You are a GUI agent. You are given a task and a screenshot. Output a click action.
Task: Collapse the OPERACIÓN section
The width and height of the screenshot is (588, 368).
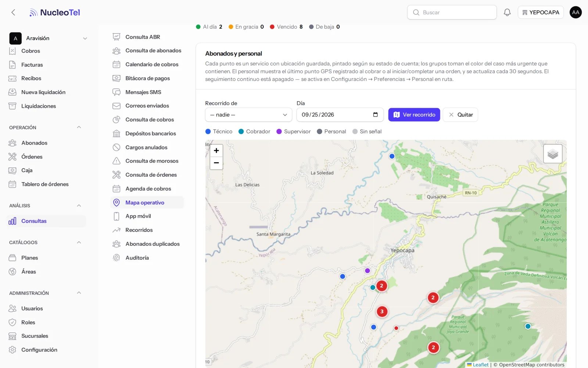pos(79,127)
